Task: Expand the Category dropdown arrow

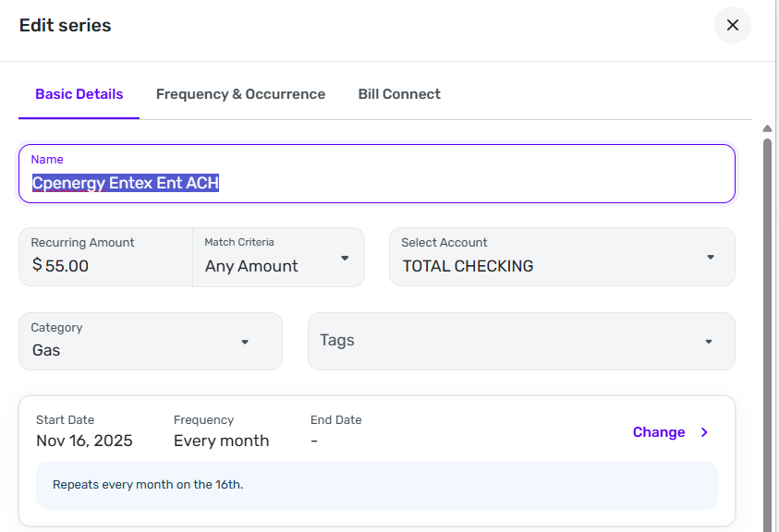Action: point(245,342)
